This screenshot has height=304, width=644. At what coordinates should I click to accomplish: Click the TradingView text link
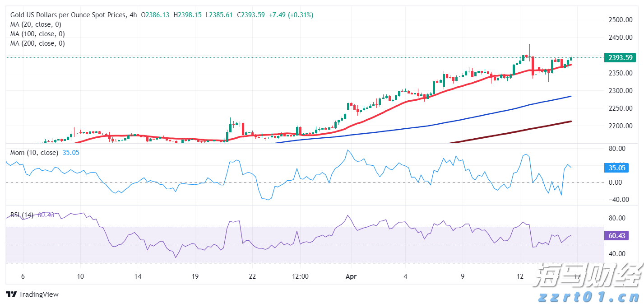[x=41, y=295]
